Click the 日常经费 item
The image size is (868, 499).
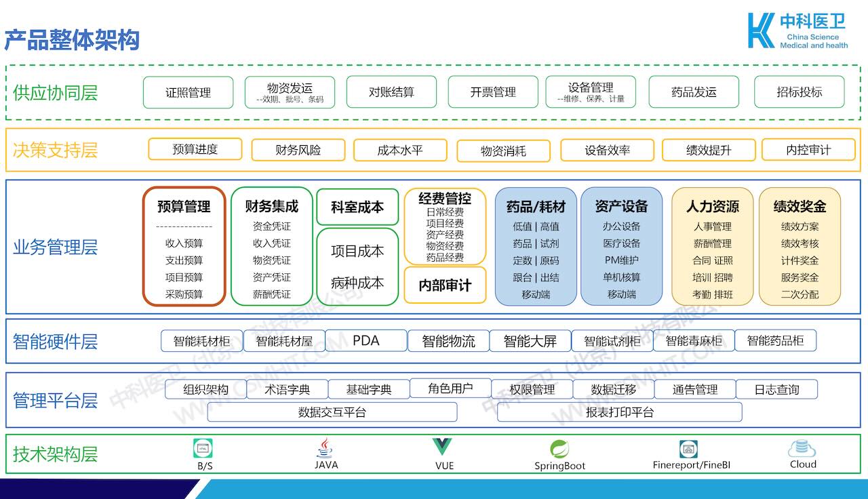click(445, 212)
